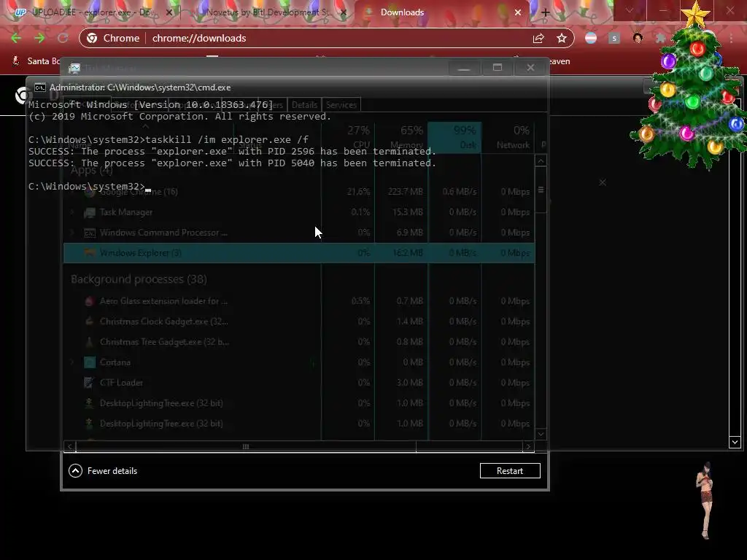This screenshot has height=560, width=747.
Task: Click the Restart button in Task Manager
Action: 510,471
